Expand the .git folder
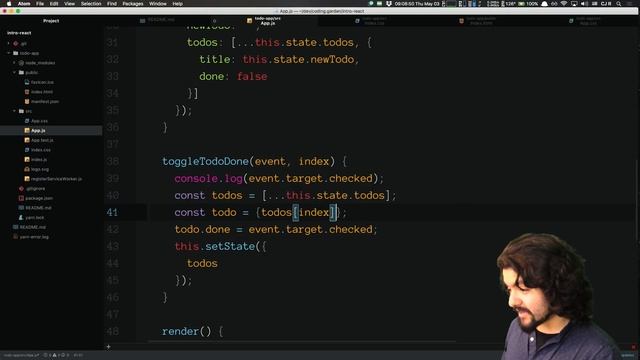Screen dimensions: 640x360 9,43
